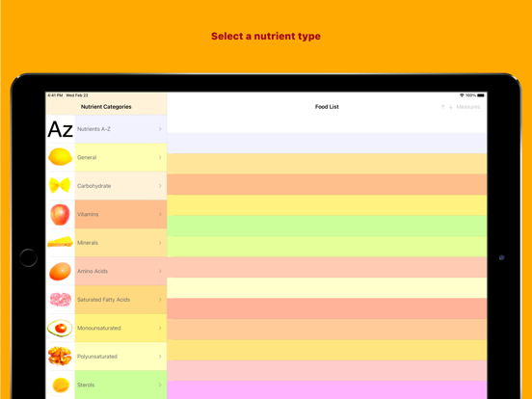Tap the Nutrient Categories header
Viewport: 532px width, 399px height.
pos(106,107)
